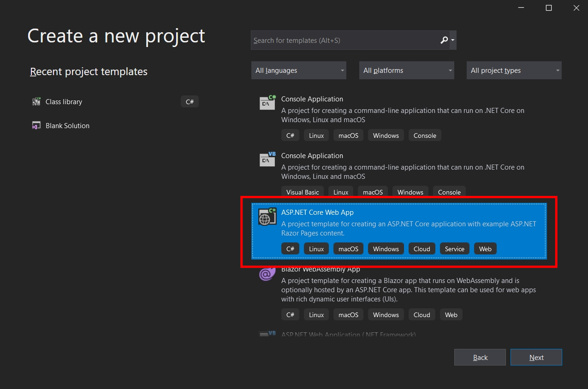Screen dimensions: 588x389
Task: Click the macOS tag on Blazor WebAssembly App
Action: [x=348, y=315]
